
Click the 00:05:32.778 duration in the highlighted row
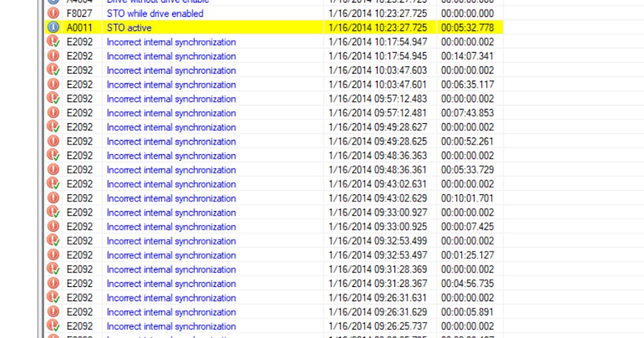[x=467, y=28]
